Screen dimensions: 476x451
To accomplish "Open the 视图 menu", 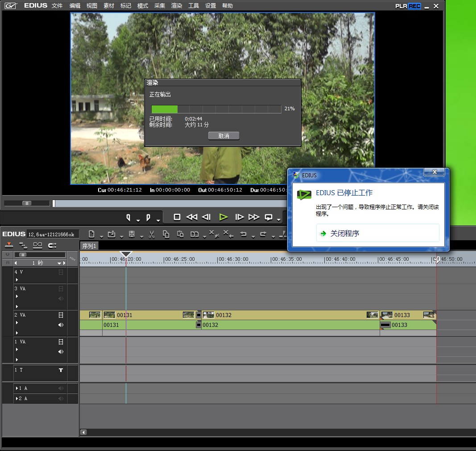I will tap(92, 6).
